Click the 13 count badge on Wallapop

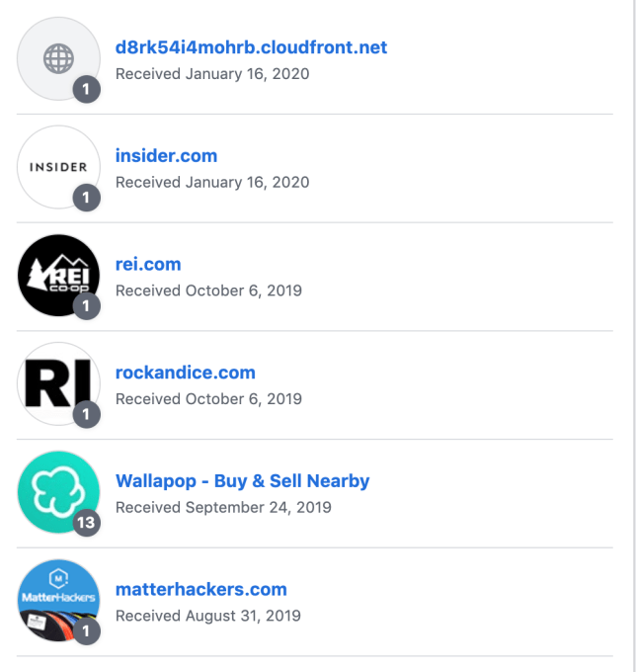click(86, 523)
